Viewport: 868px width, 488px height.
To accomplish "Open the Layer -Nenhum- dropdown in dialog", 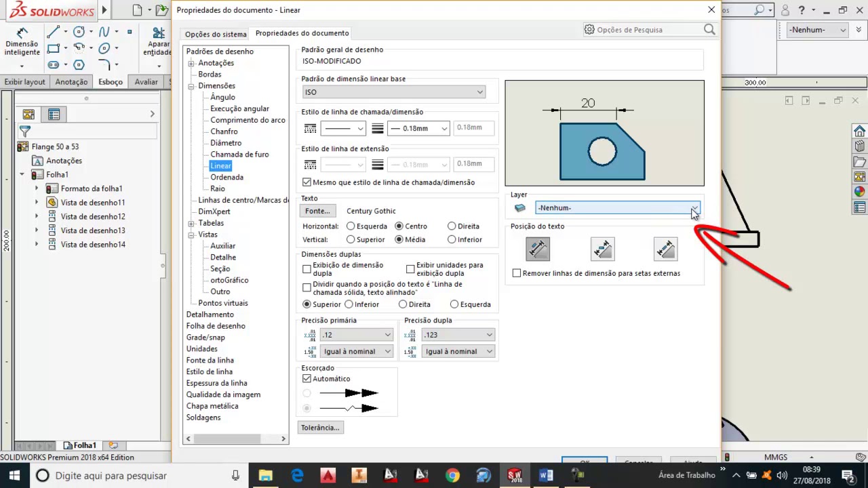I will tap(617, 208).
